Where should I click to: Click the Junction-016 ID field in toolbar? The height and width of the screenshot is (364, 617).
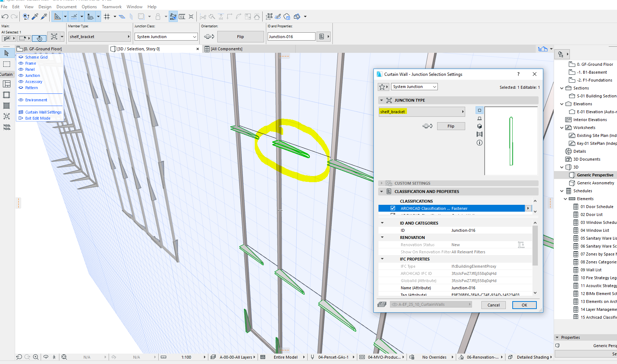click(x=291, y=37)
